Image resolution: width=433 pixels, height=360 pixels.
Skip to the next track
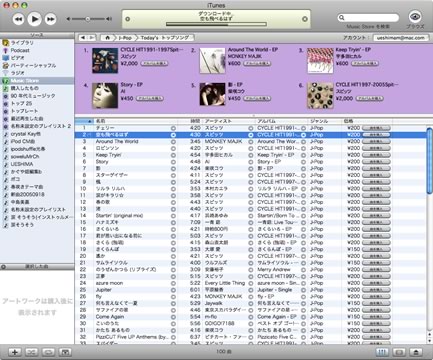point(50,19)
